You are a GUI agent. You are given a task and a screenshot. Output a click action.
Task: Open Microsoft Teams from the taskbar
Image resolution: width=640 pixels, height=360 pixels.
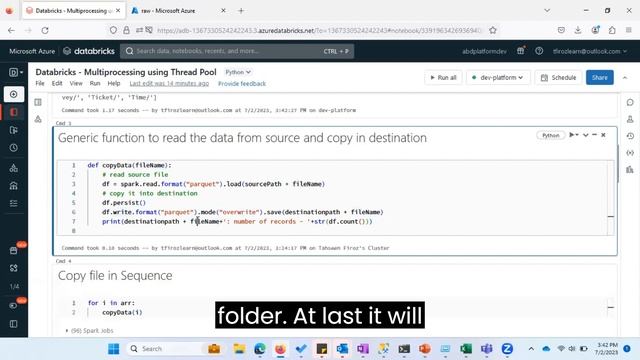point(486,349)
